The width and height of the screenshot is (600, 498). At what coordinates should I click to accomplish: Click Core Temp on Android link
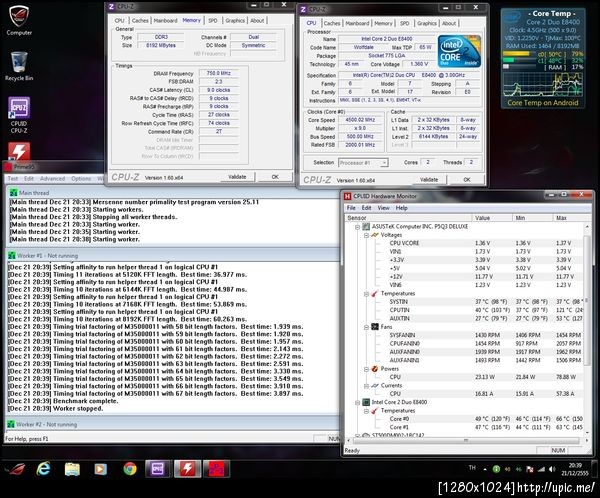543,103
